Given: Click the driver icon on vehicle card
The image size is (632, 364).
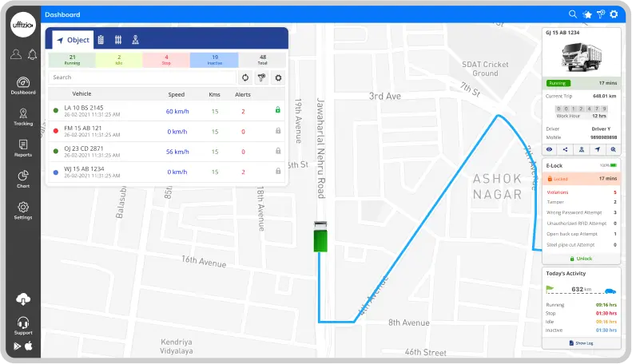Looking at the screenshot, I should pyautogui.click(x=581, y=149).
